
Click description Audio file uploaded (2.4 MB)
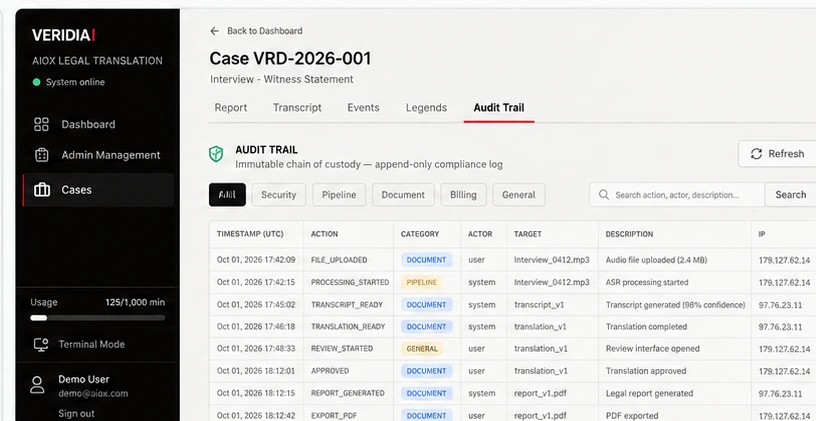tap(656, 260)
